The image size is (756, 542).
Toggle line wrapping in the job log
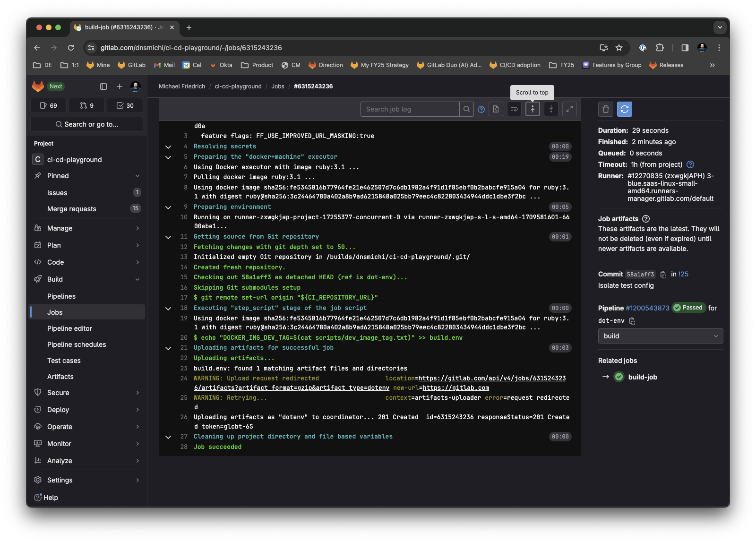click(514, 109)
